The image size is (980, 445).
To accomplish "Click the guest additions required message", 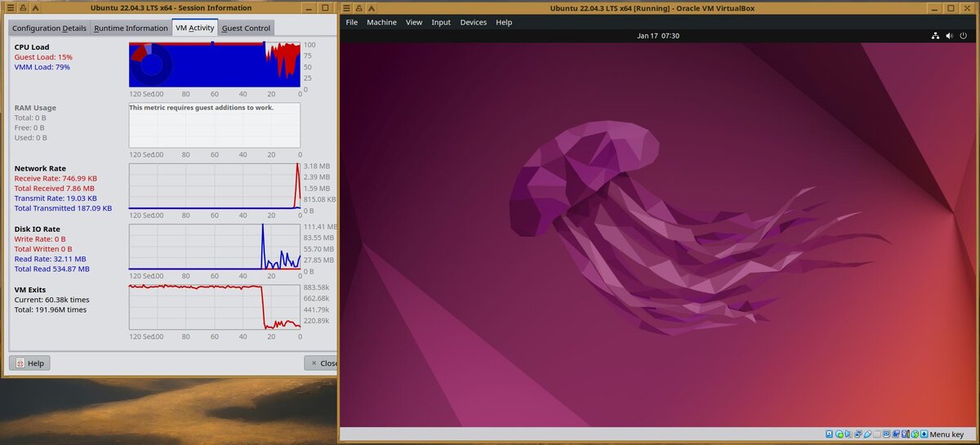I will click(202, 107).
